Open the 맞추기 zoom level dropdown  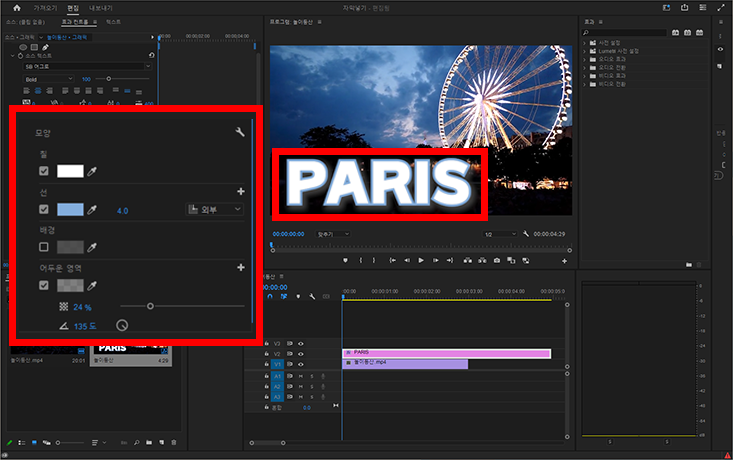point(330,234)
